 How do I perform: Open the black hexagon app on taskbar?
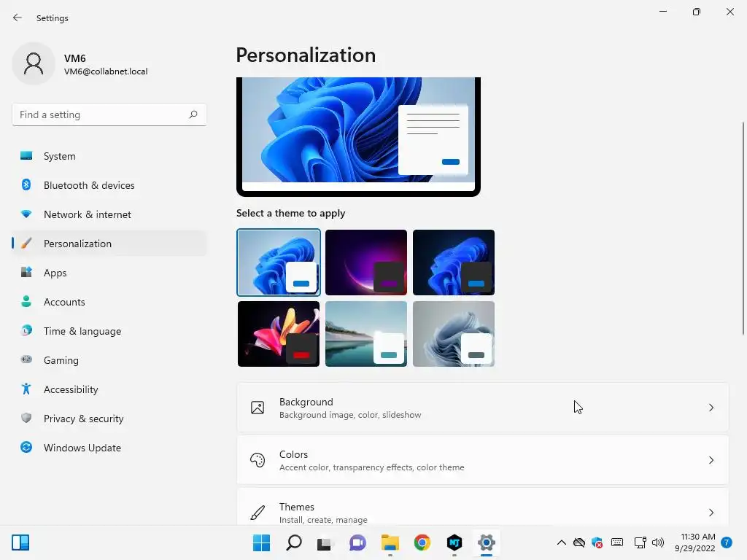point(454,542)
